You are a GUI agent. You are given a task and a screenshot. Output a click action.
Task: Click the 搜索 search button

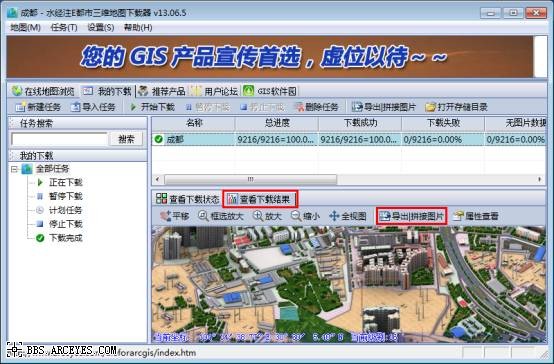[x=126, y=139]
